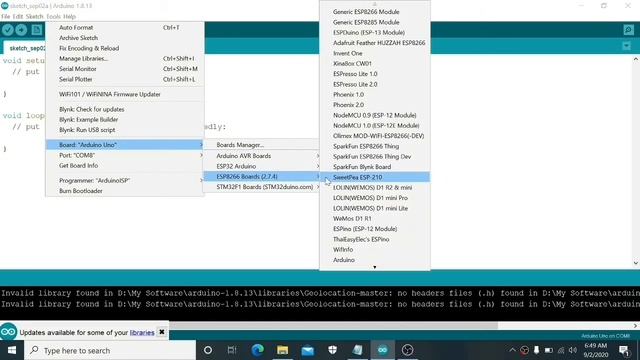
Task: Click the Upload arrow icon
Action: pyautogui.click(x=21, y=30)
